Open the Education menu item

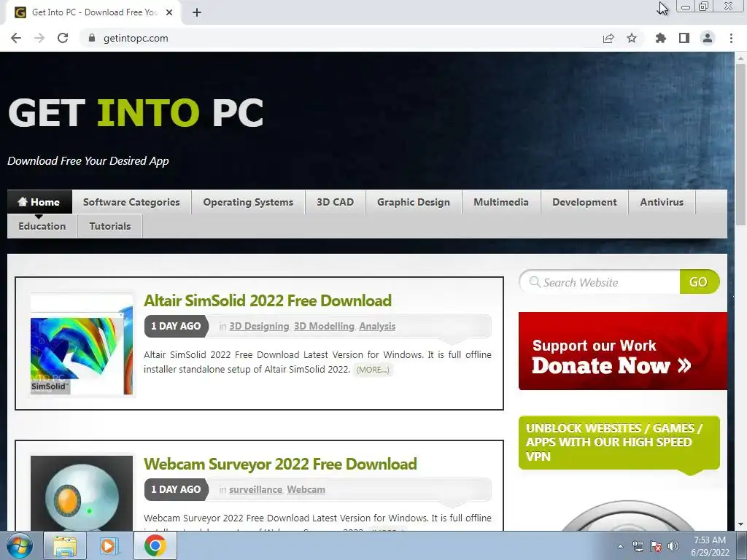42,226
